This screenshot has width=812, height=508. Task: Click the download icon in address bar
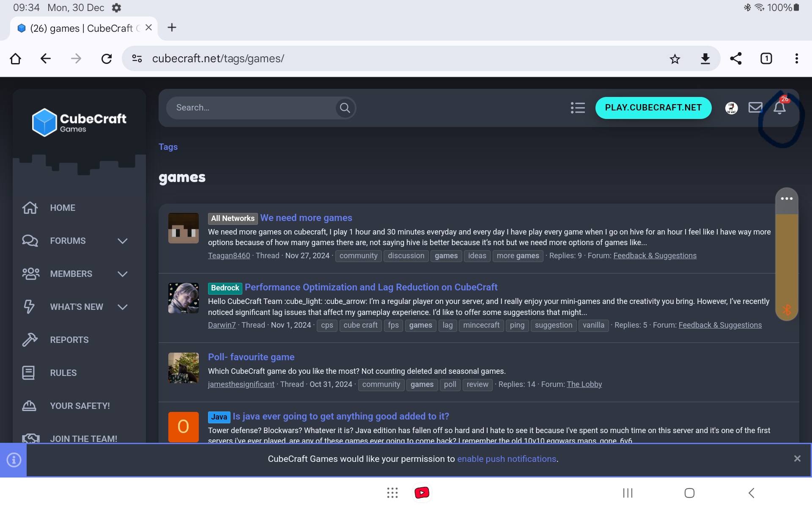point(705,58)
